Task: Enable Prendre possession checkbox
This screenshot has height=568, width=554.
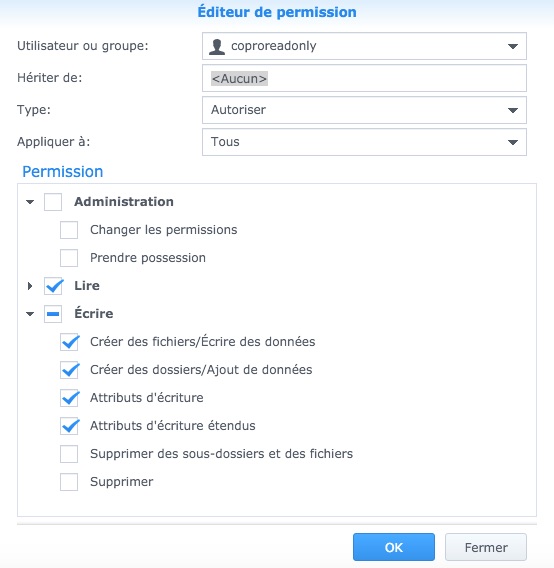Action: (69, 258)
